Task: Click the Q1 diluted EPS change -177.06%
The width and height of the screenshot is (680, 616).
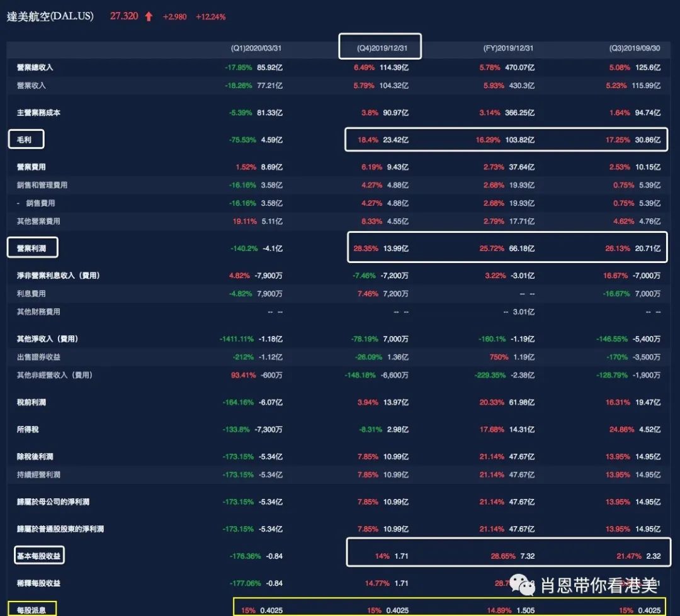Action: pyautogui.click(x=245, y=583)
